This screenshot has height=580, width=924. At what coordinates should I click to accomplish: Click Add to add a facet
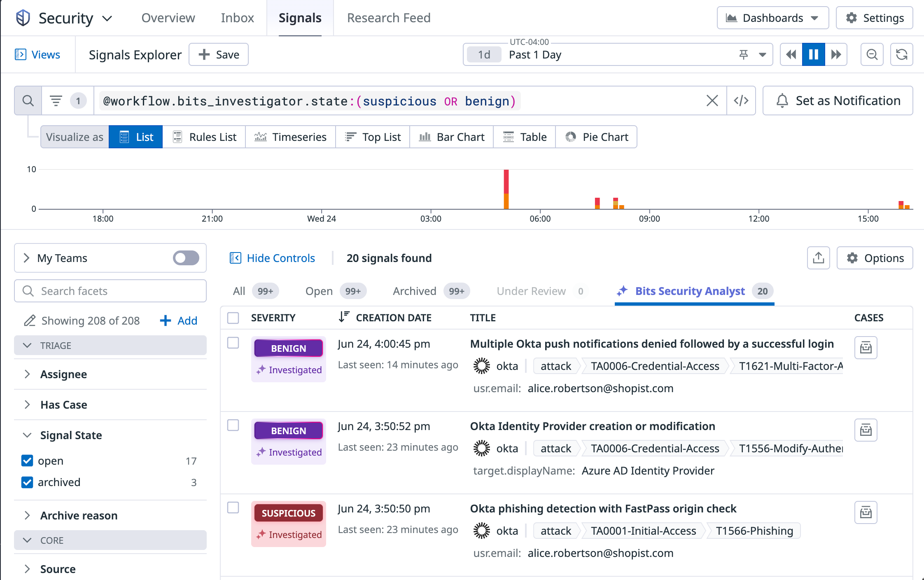(179, 321)
